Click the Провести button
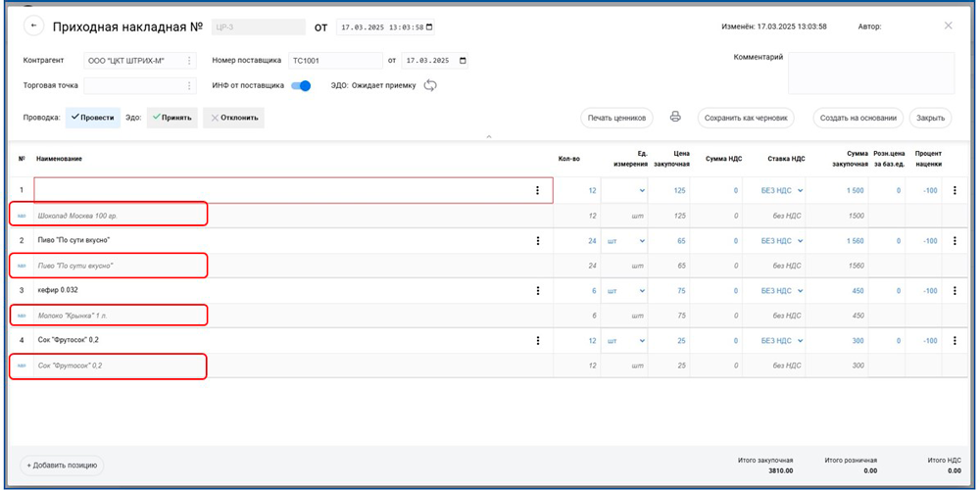Viewport: 980px width, 490px height. 92,118
